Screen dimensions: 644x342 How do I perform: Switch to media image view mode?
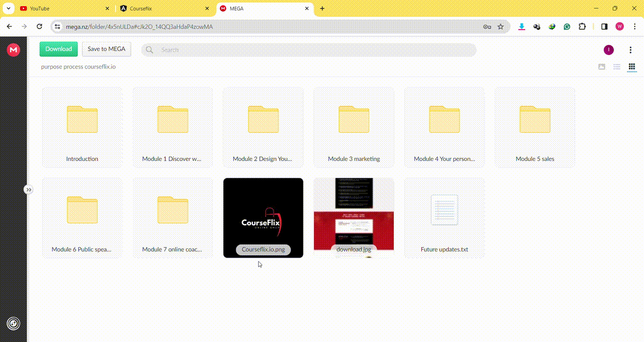tap(602, 67)
